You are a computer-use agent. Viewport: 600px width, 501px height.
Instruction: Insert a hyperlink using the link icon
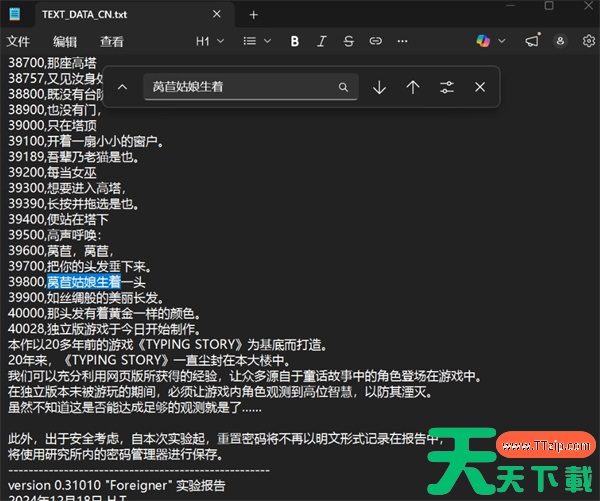pos(376,41)
